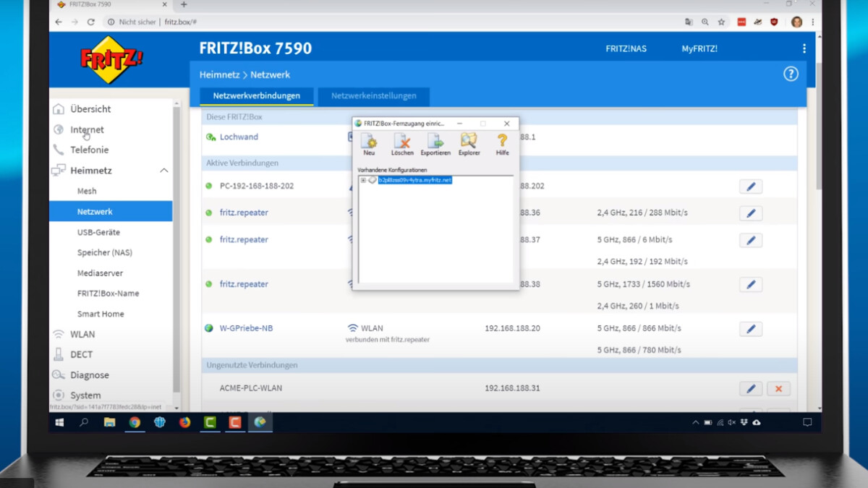
Task: Expand the myfritz.net configuration tree node
Action: pos(363,180)
